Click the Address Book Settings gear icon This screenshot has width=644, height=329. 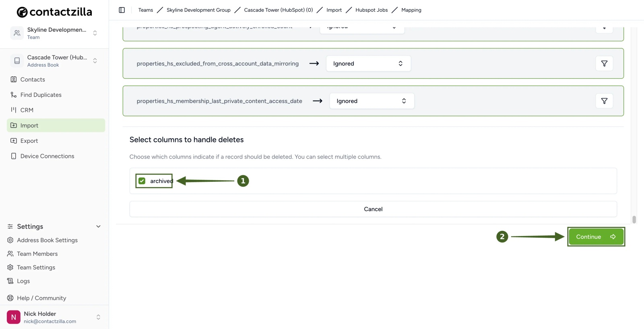[x=10, y=240]
